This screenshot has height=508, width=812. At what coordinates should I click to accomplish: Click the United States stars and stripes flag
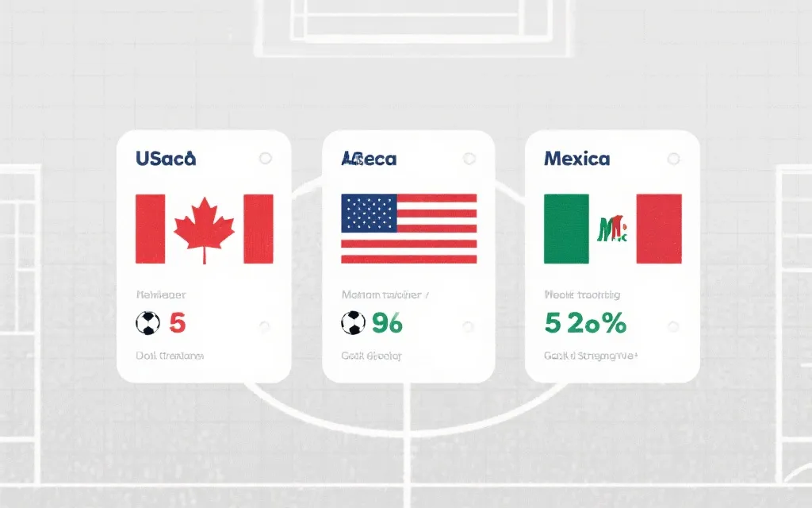(x=408, y=229)
